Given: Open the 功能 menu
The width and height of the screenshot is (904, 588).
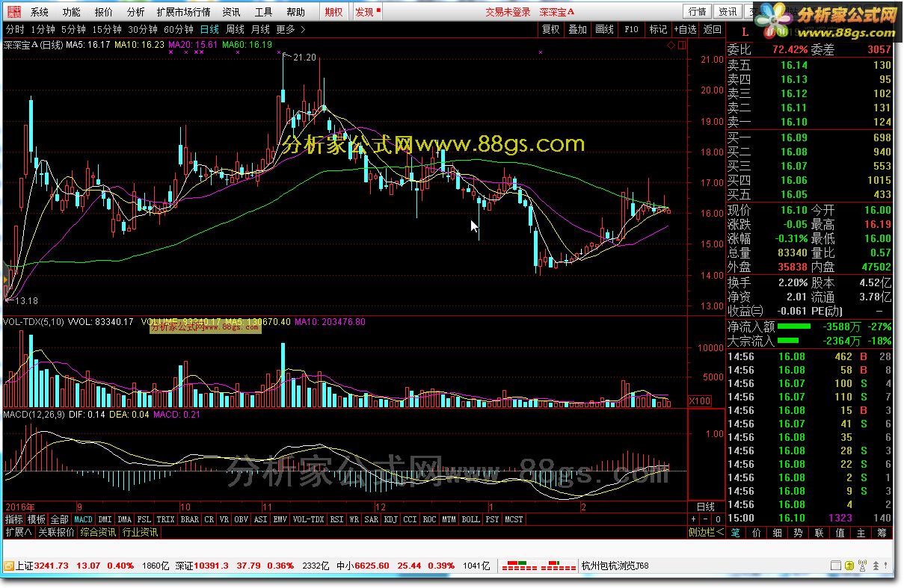Looking at the screenshot, I should (72, 12).
